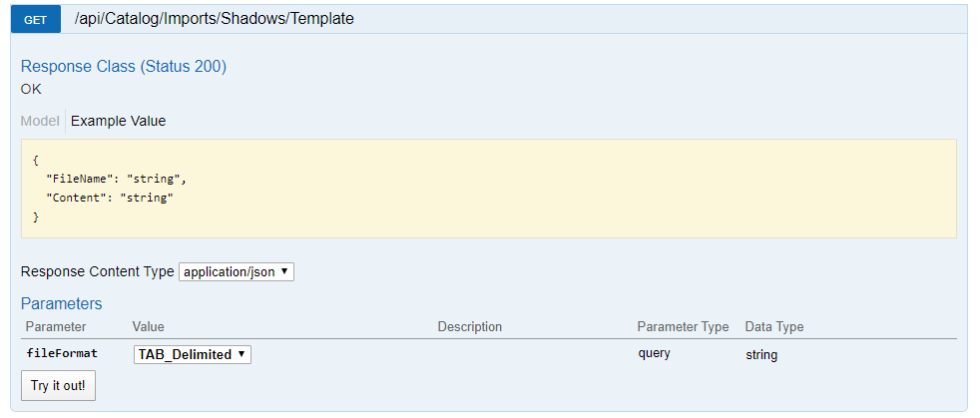Collapse the /api/Catalog/Imports/Shadows/Template endpoint

point(215,19)
